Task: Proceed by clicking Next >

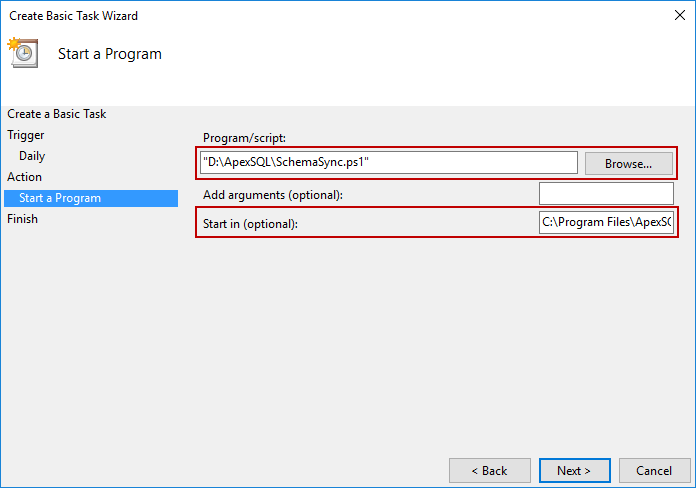Action: [x=574, y=470]
